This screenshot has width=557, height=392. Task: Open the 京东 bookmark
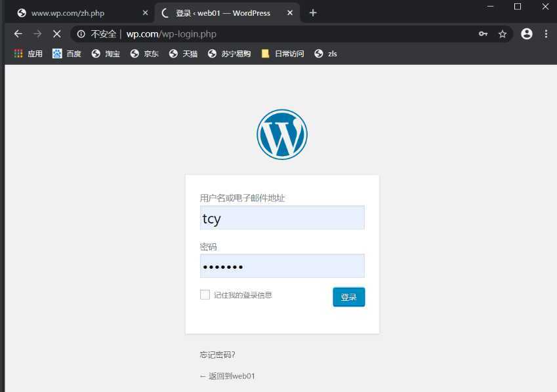pyautogui.click(x=144, y=54)
